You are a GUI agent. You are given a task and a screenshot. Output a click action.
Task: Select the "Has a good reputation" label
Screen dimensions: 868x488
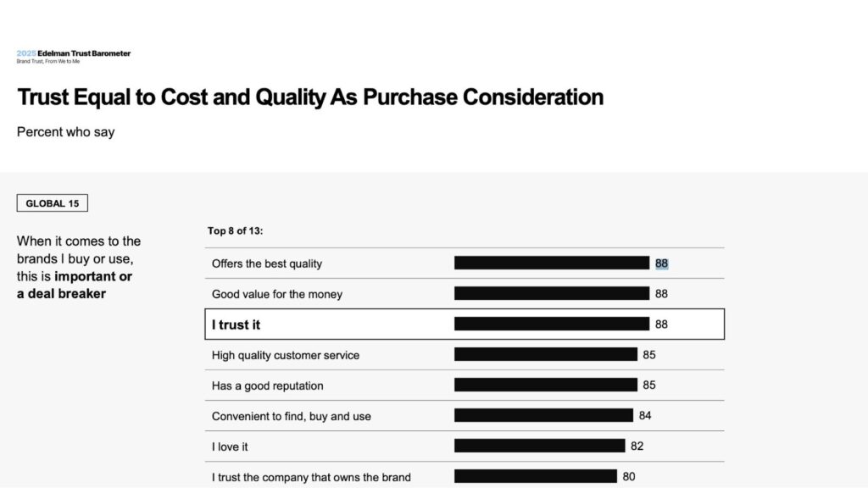tap(268, 385)
